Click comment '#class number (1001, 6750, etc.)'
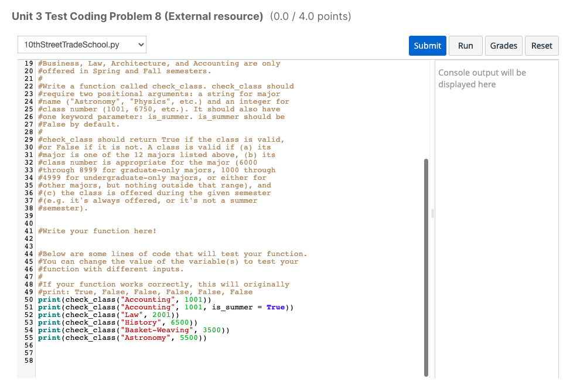587x392 pixels. pyautogui.click(x=159, y=109)
